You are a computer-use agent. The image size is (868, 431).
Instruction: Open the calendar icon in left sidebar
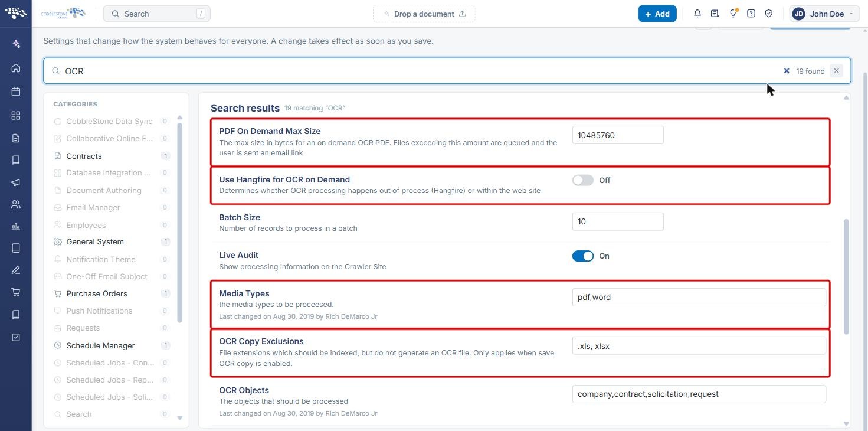point(16,92)
